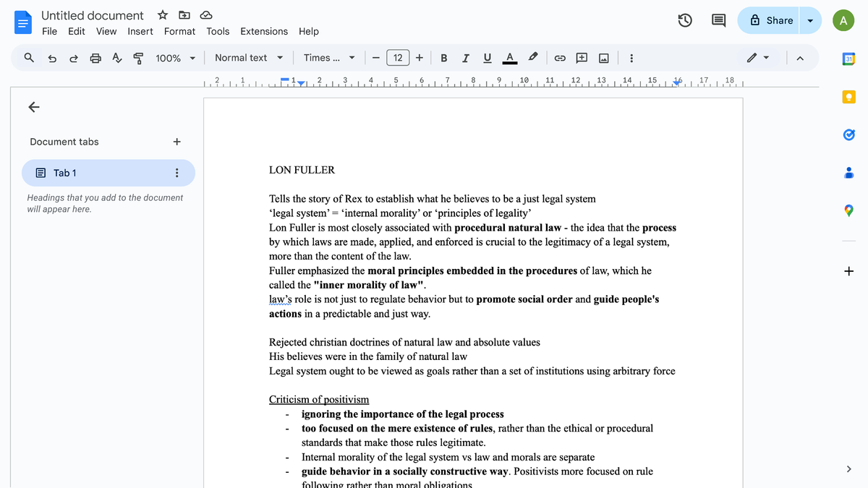Screen dimensions: 868x488
Task: Click the Share button
Action: (770, 20)
